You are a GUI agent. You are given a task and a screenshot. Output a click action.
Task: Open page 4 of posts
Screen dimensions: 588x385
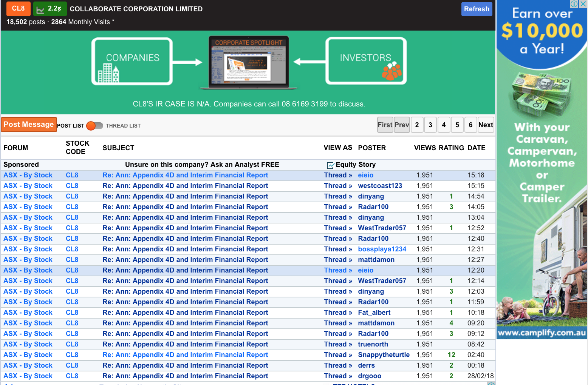[444, 125]
